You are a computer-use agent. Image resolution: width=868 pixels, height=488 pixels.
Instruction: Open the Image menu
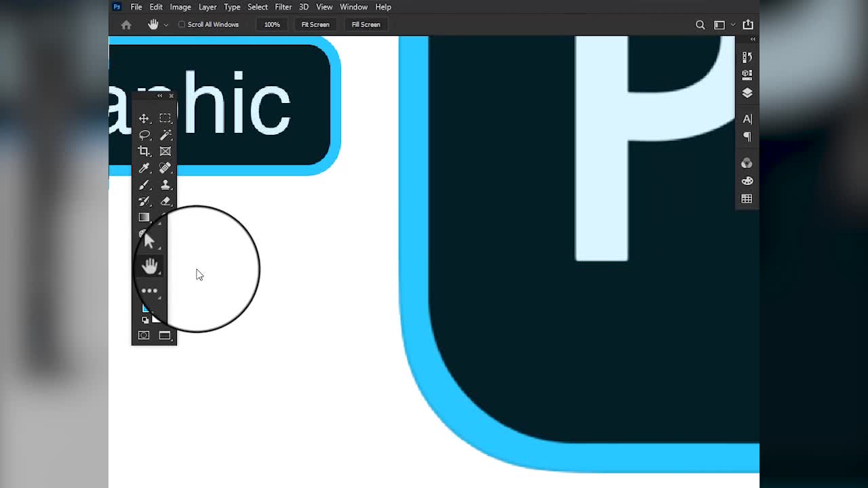click(x=180, y=7)
